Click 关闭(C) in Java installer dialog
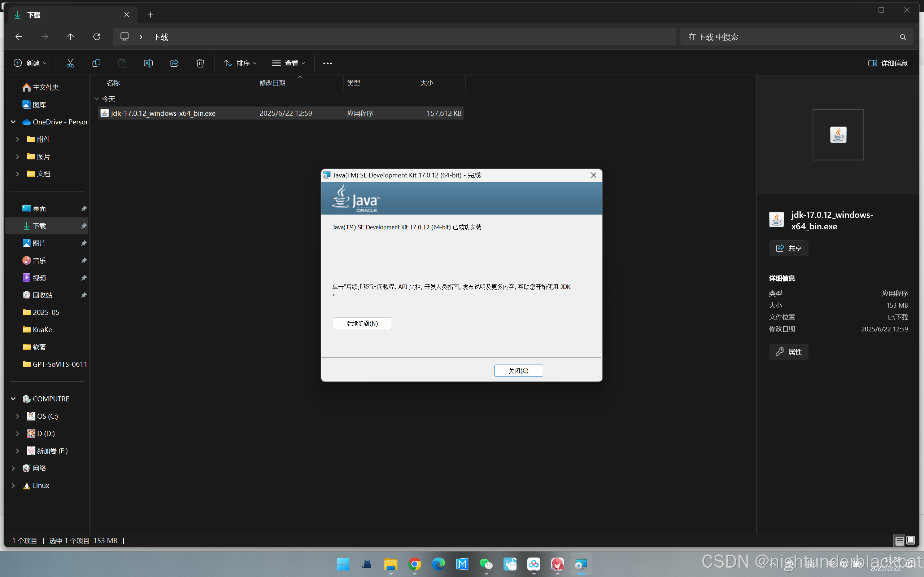The height and width of the screenshot is (577, 924). [518, 371]
